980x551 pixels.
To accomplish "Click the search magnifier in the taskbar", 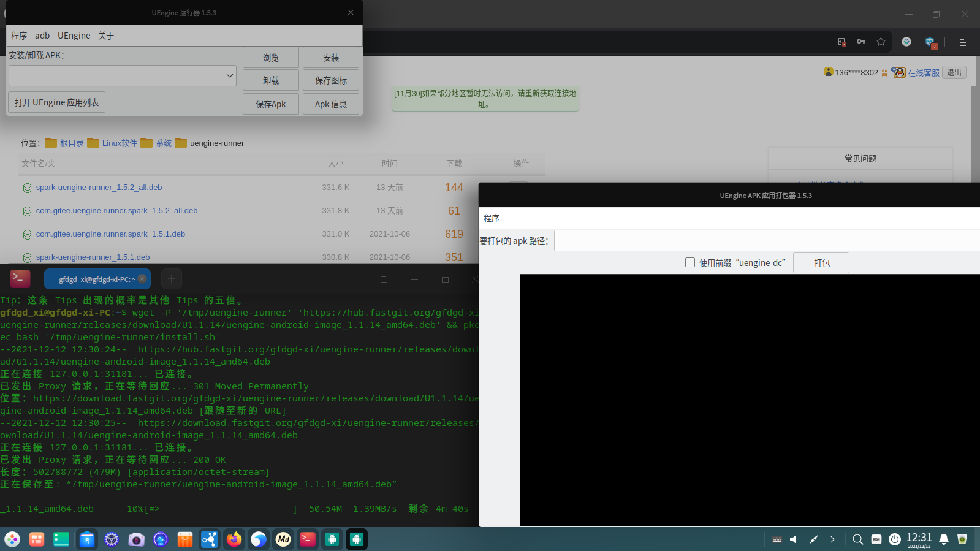I will [858, 539].
